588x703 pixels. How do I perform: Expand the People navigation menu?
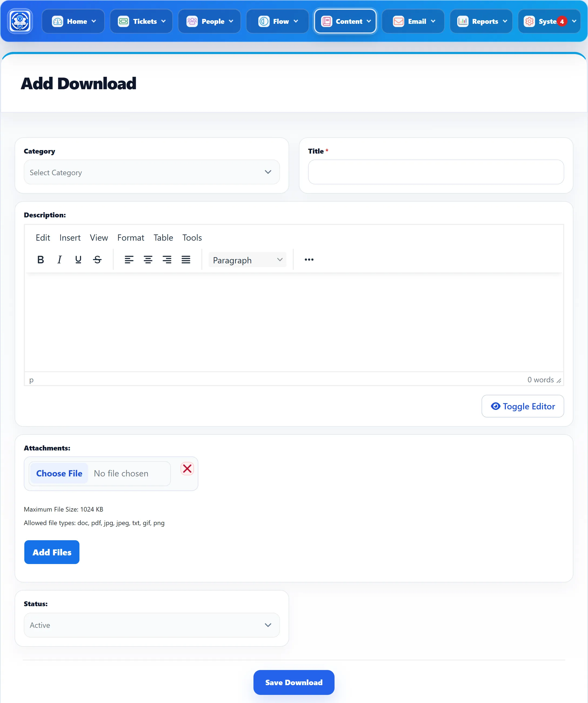(x=209, y=21)
